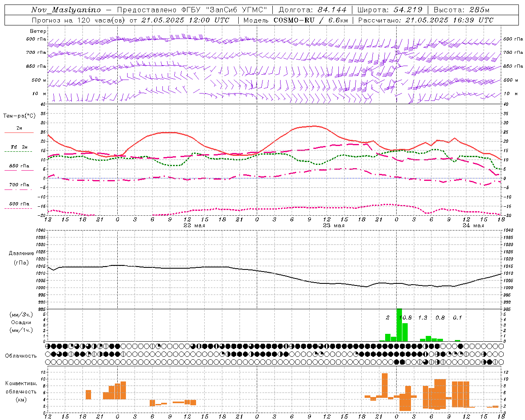Screen dimensions: 525x420
Task: Click the 10.8 precipitation total value
Action: pyautogui.click(x=405, y=318)
